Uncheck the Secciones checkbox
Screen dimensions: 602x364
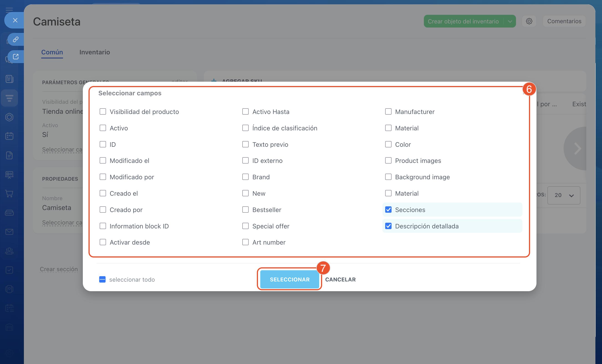tap(388, 210)
